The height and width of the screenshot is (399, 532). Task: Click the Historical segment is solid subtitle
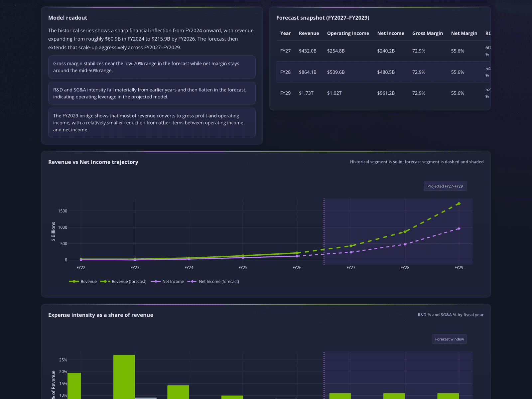[417, 162]
